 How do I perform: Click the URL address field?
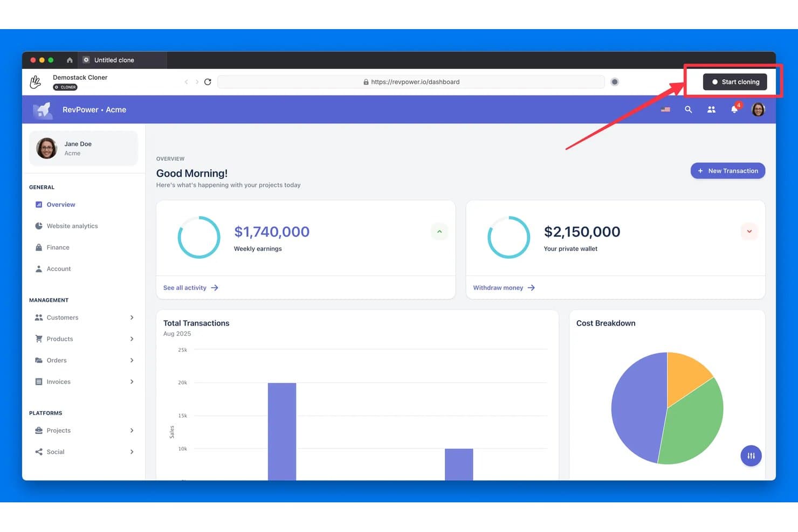[x=411, y=82]
